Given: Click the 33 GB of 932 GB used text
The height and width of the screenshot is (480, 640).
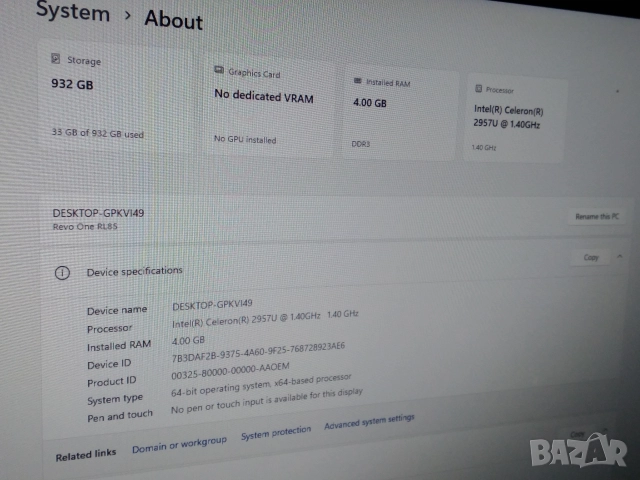Looking at the screenshot, I should click(x=98, y=133).
